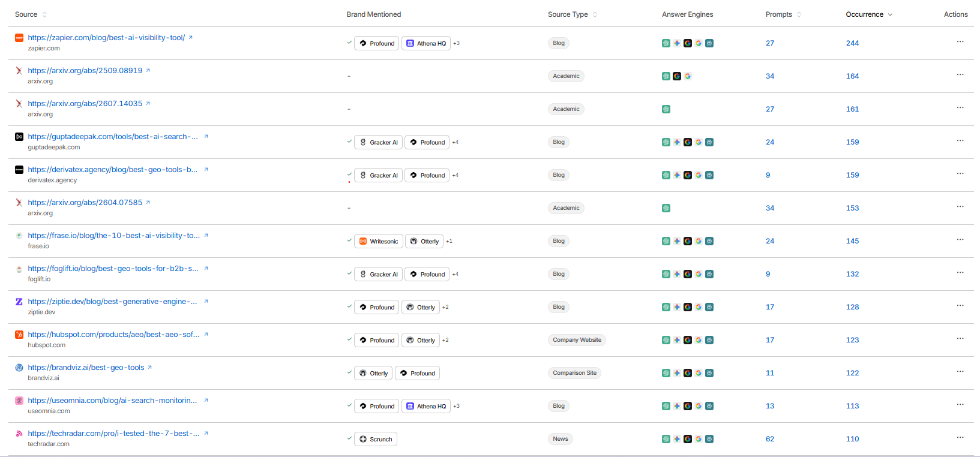The height and width of the screenshot is (457, 980).
Task: Click the Google icon in the arxiv 2509.08919 row
Action: click(688, 76)
